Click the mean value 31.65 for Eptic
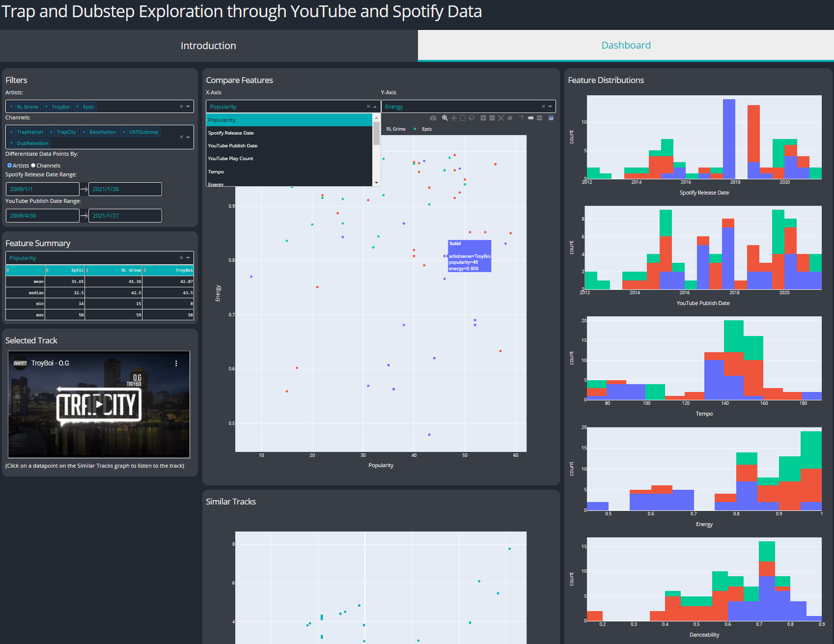This screenshot has height=644, width=834. (x=65, y=281)
